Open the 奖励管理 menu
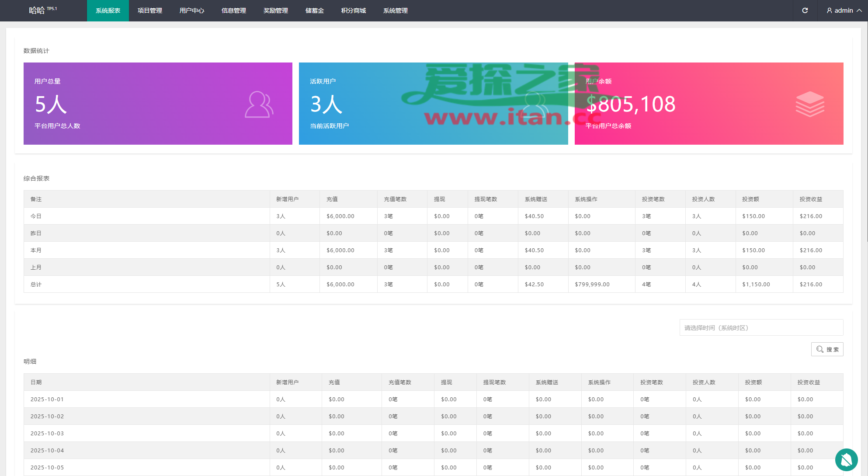This screenshot has width=868, height=476. (276, 10)
